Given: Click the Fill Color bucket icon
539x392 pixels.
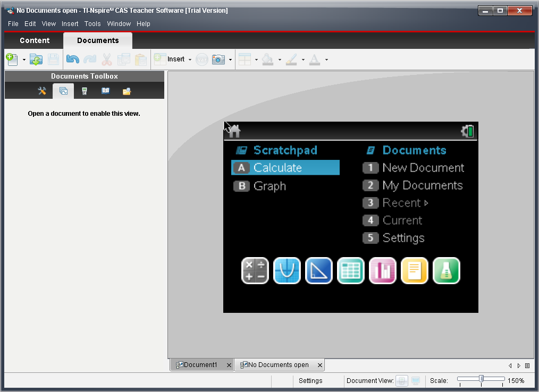Looking at the screenshot, I should [x=268, y=59].
